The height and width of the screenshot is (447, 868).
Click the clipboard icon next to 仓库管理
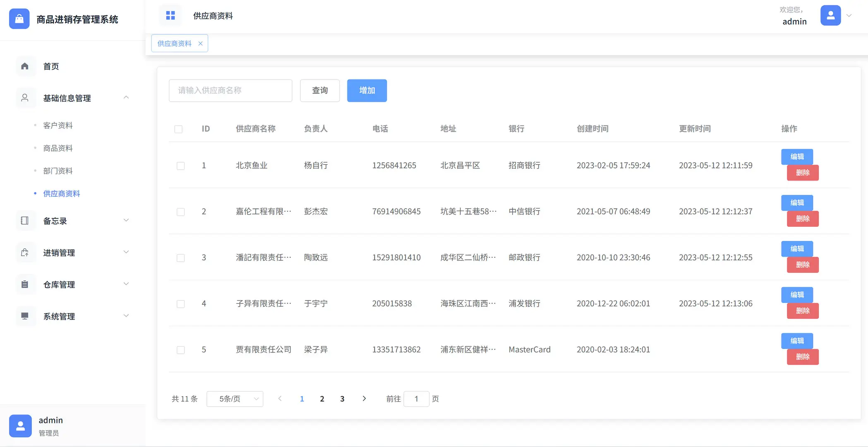click(25, 284)
